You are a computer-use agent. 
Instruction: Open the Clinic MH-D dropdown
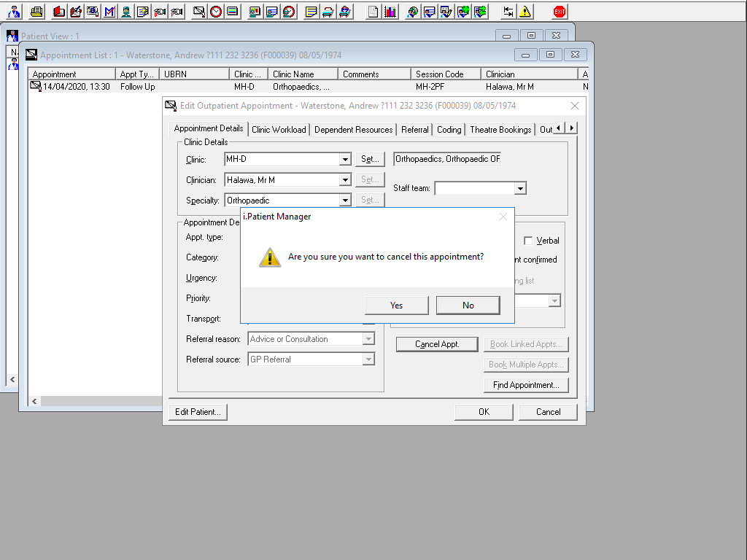345,160
